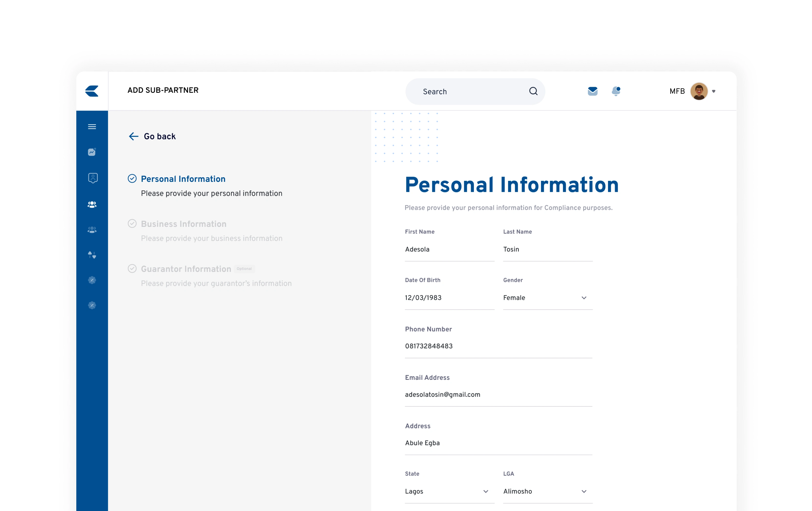
Task: Open the analytics chart sidebar icon
Action: [x=92, y=152]
